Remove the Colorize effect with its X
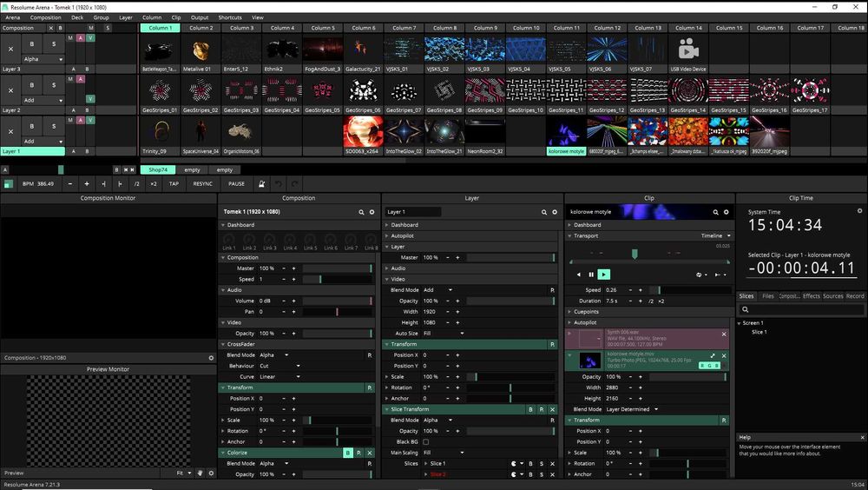The width and height of the screenshot is (868, 490). 370,453
